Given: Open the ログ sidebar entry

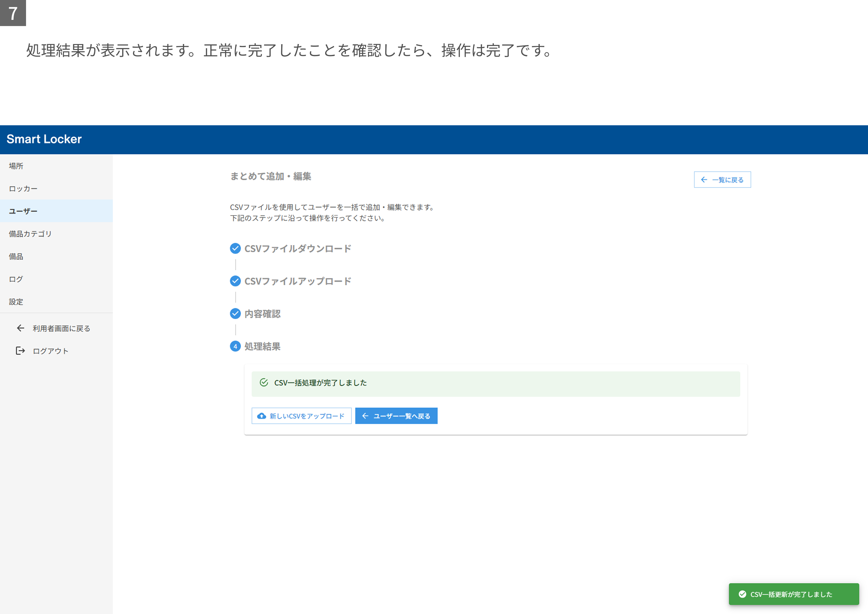Looking at the screenshot, I should click(56, 279).
